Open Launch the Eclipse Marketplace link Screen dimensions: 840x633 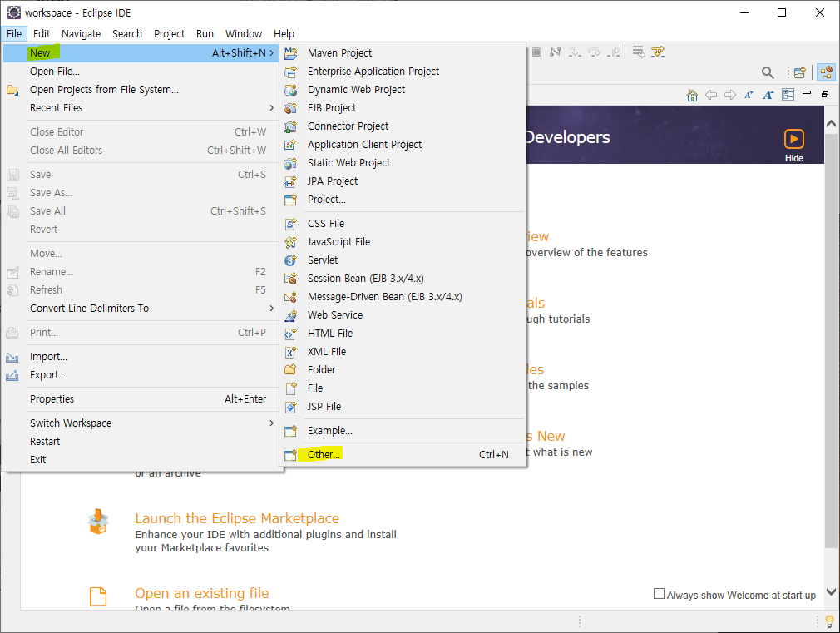237,518
